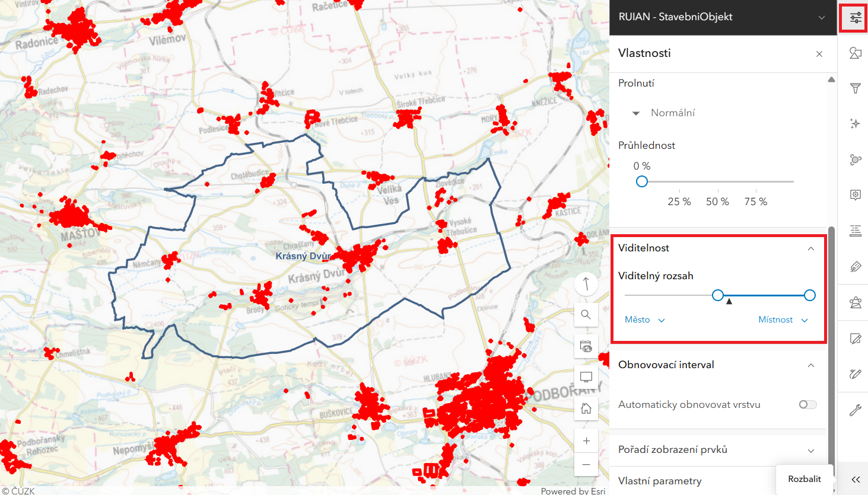Open the Effects tool (sparkle icon)
Screen dimensions: 868x495
point(855,123)
